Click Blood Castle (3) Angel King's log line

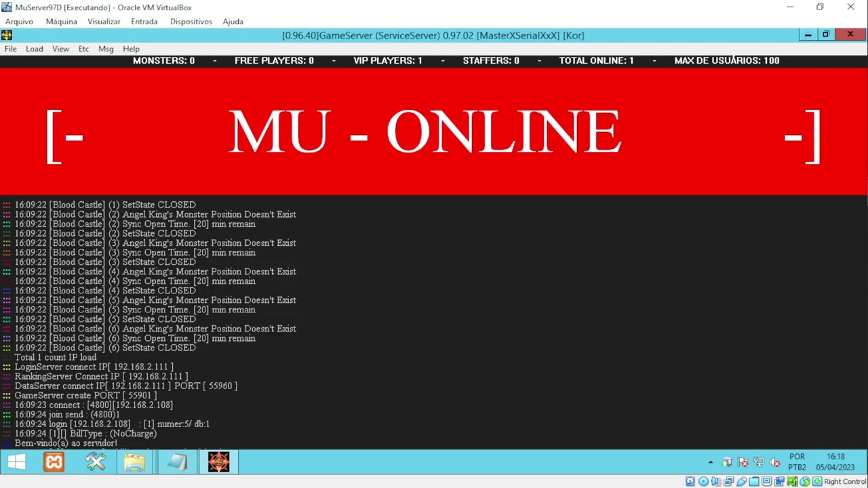point(155,243)
